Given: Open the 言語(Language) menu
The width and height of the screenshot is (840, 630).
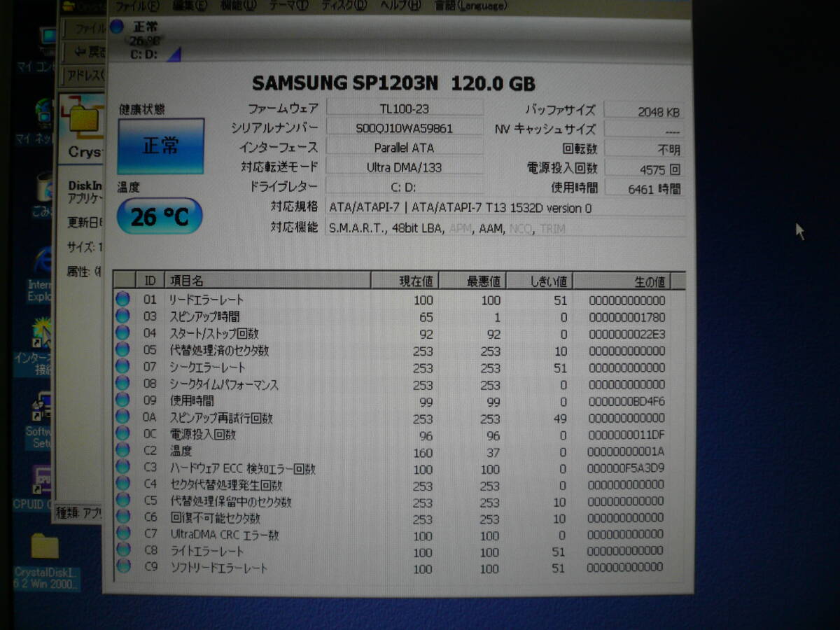Looking at the screenshot, I should (470, 6).
